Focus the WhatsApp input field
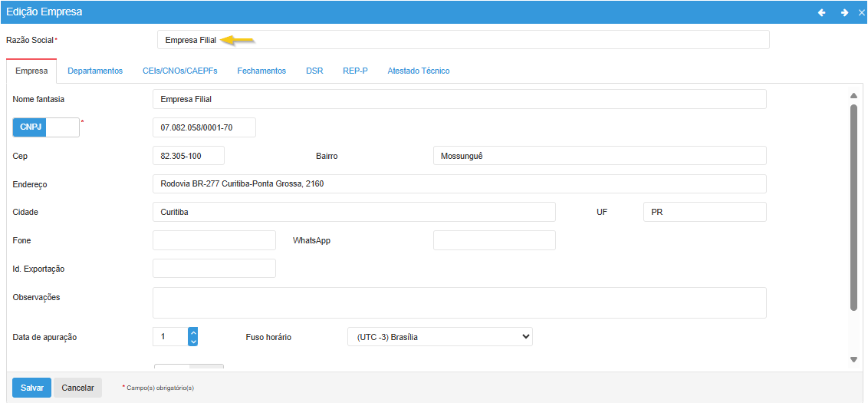 [494, 240]
